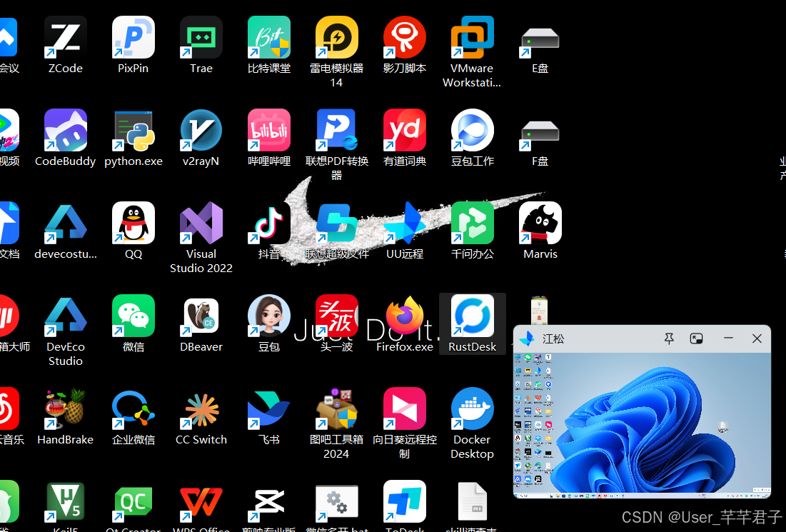
Task: Click the Firefox.exe icon
Action: point(405,316)
